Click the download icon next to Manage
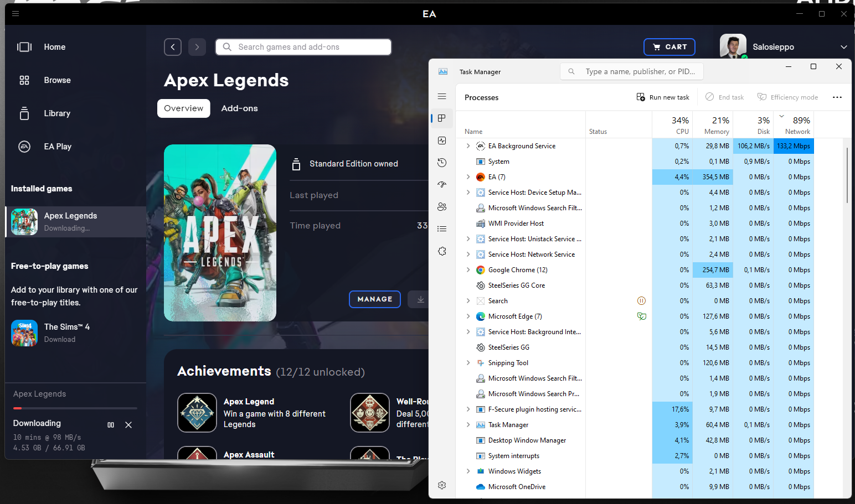Screen dimensions: 855x504 coord(420,299)
